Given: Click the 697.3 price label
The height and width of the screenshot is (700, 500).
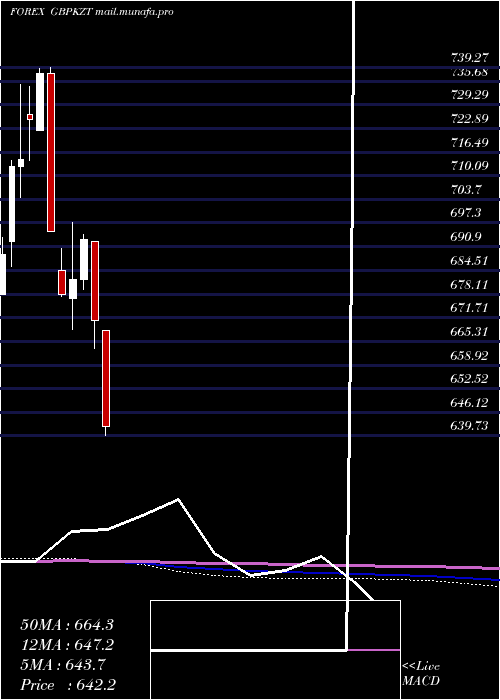Looking at the screenshot, I should (x=466, y=213).
